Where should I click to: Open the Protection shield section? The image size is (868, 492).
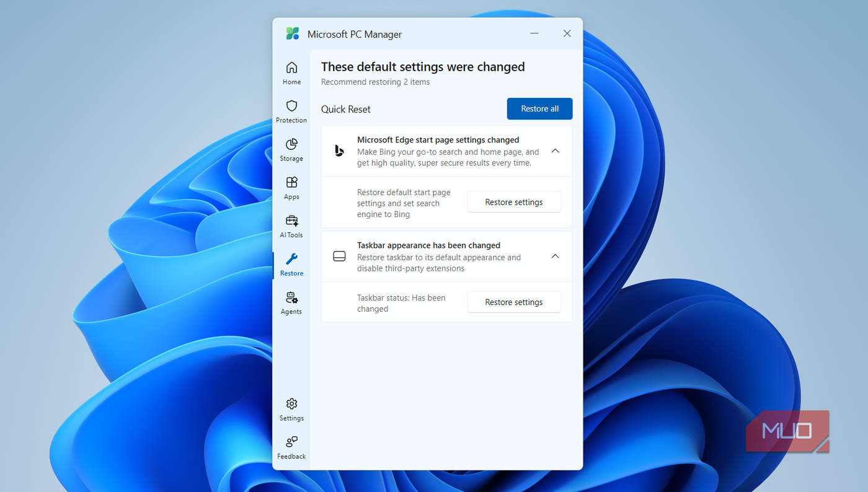(x=291, y=112)
